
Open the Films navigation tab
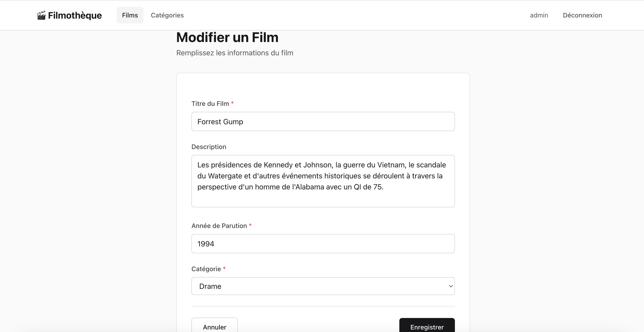click(x=130, y=15)
